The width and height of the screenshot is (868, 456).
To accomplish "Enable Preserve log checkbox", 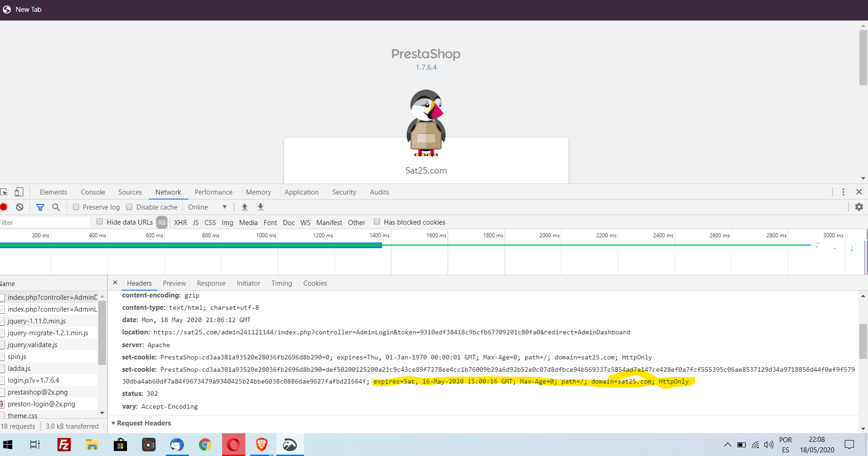I will pyautogui.click(x=76, y=207).
